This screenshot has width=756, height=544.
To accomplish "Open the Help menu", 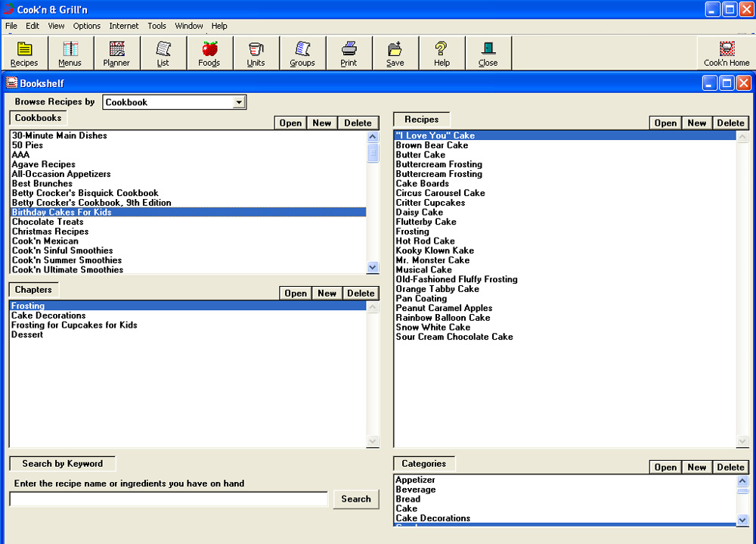I will coord(219,26).
